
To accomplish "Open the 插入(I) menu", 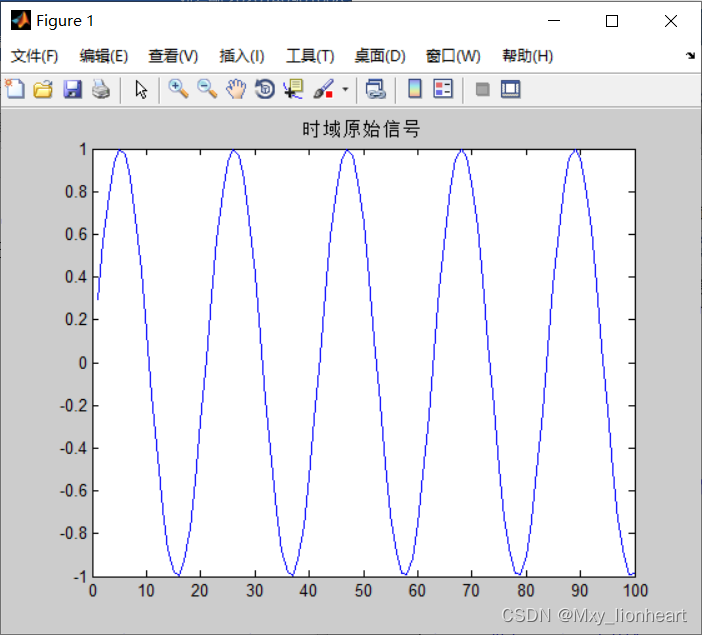I will point(242,56).
